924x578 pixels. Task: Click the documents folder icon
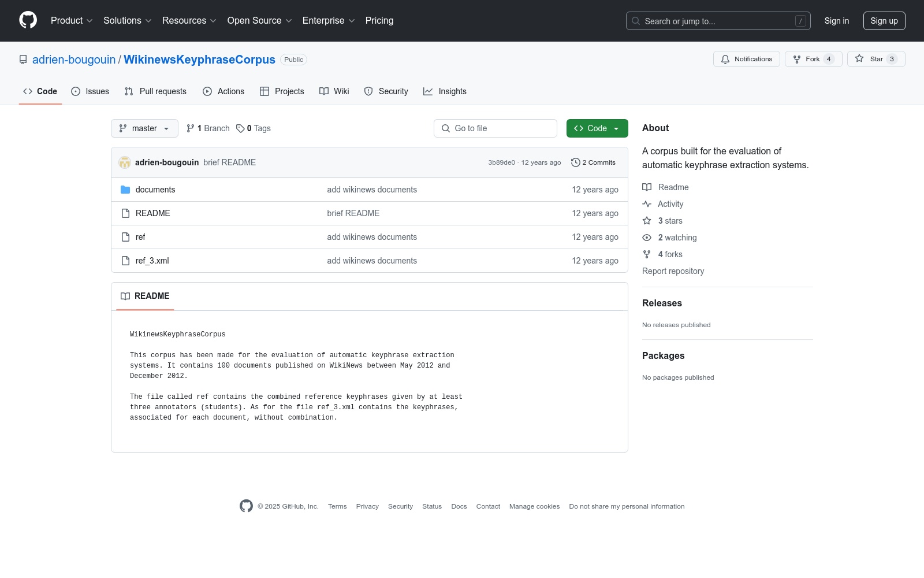[125, 190]
